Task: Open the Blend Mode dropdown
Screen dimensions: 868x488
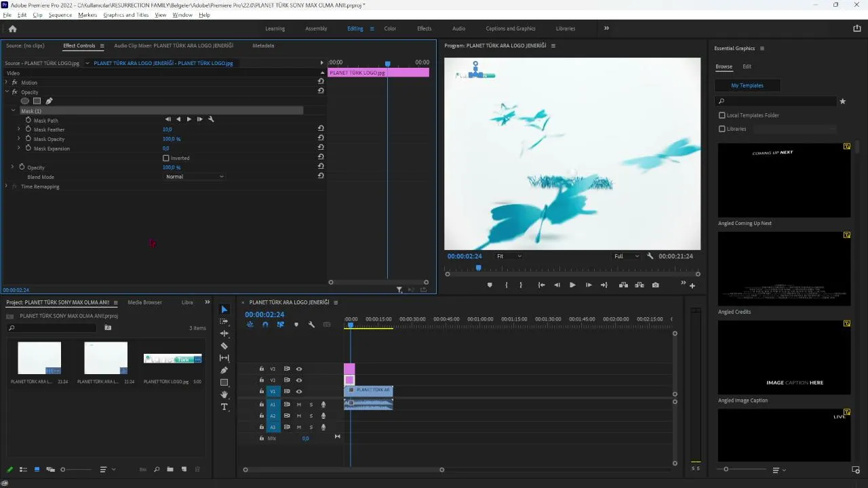Action: point(195,177)
